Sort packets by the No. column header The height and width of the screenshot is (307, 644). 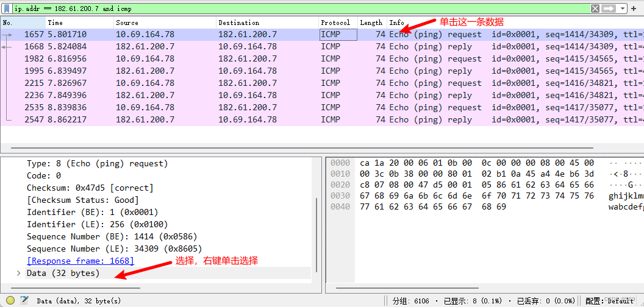(x=23, y=23)
